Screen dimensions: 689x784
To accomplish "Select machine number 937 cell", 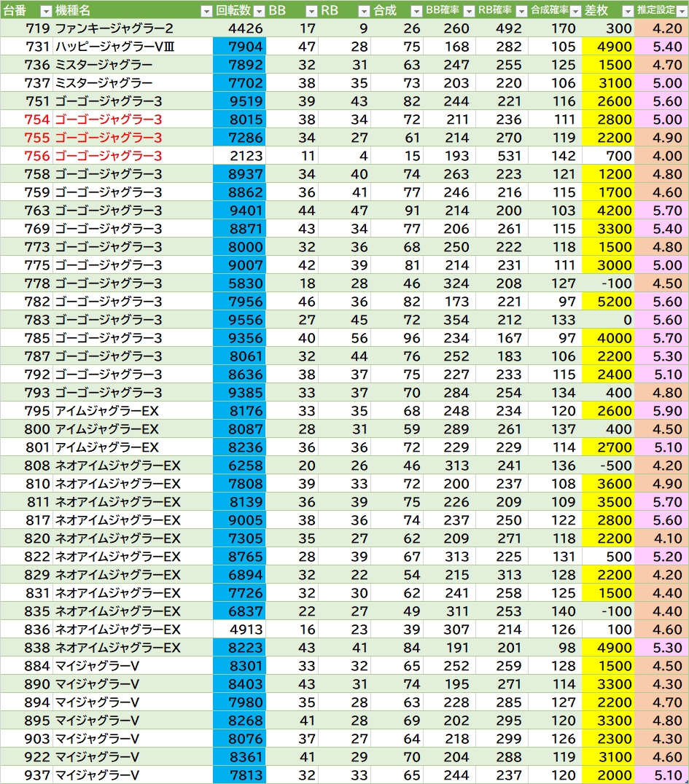I will [27, 775].
